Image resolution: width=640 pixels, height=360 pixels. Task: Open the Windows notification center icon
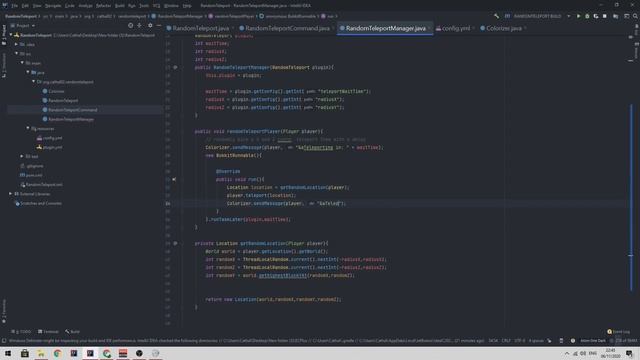coord(629,353)
